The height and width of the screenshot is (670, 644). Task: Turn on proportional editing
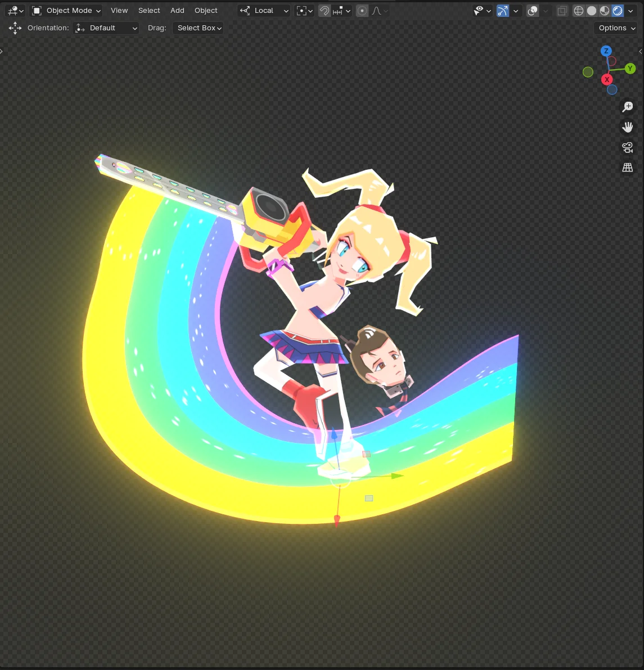pyautogui.click(x=362, y=10)
